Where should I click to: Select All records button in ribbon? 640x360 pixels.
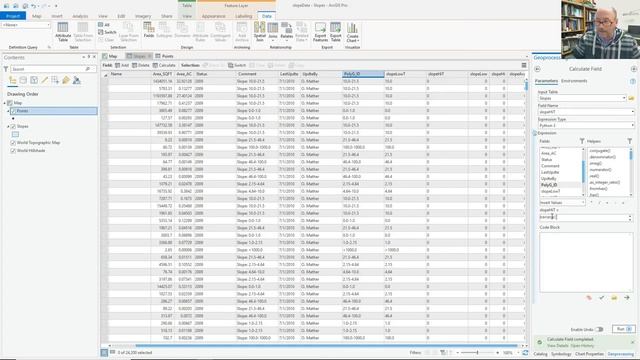pyautogui.click(x=104, y=25)
